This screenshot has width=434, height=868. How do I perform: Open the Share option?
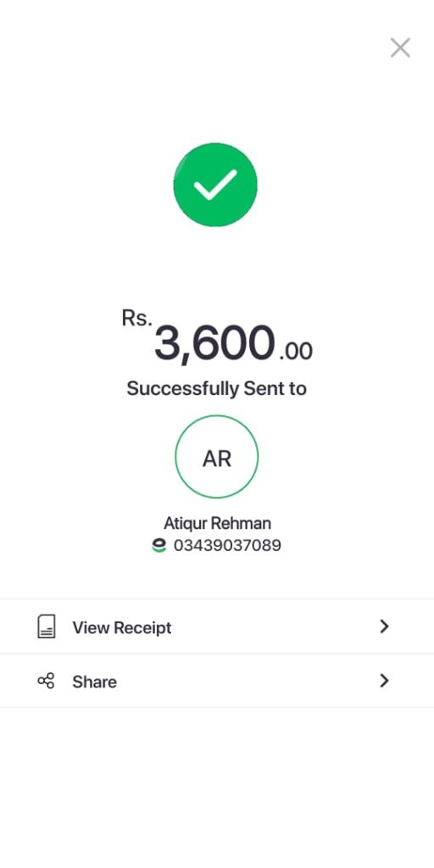(217, 681)
